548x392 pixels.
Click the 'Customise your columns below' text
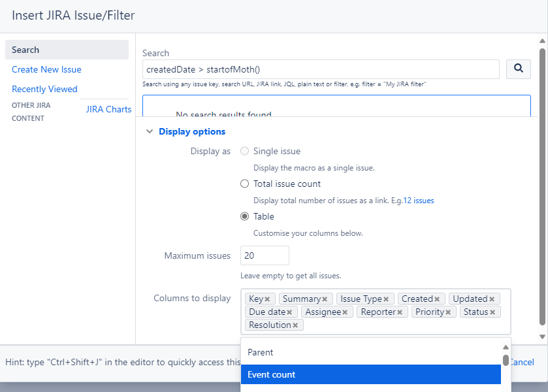308,233
